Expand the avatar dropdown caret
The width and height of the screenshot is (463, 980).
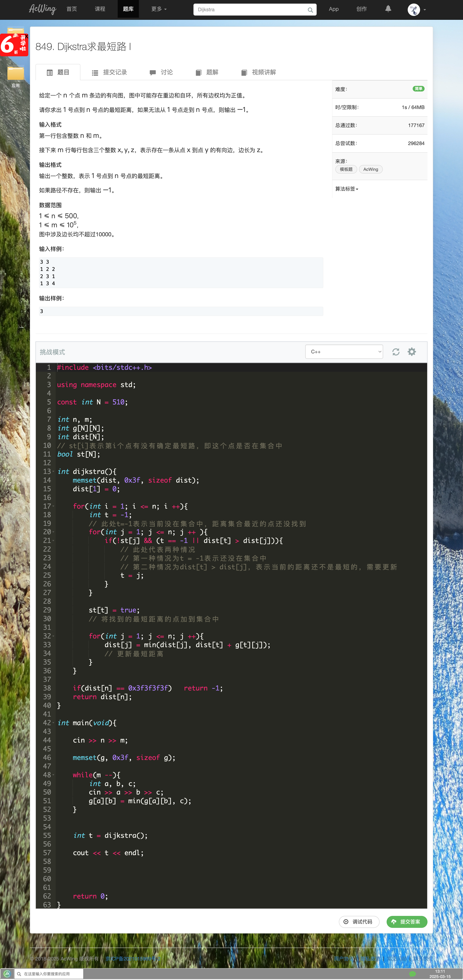pos(425,10)
